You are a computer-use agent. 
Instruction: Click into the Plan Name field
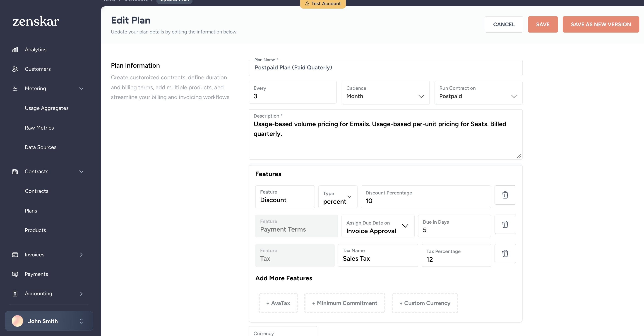click(x=385, y=68)
